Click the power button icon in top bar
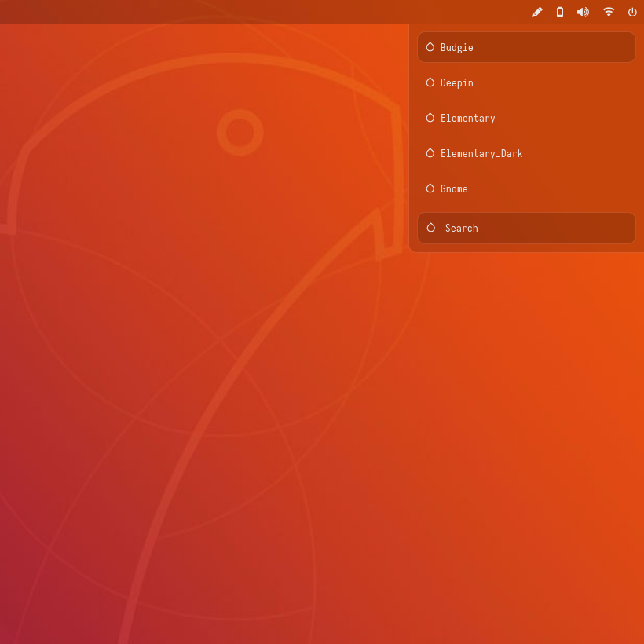Screen dimensions: 644x644 pyautogui.click(x=632, y=12)
